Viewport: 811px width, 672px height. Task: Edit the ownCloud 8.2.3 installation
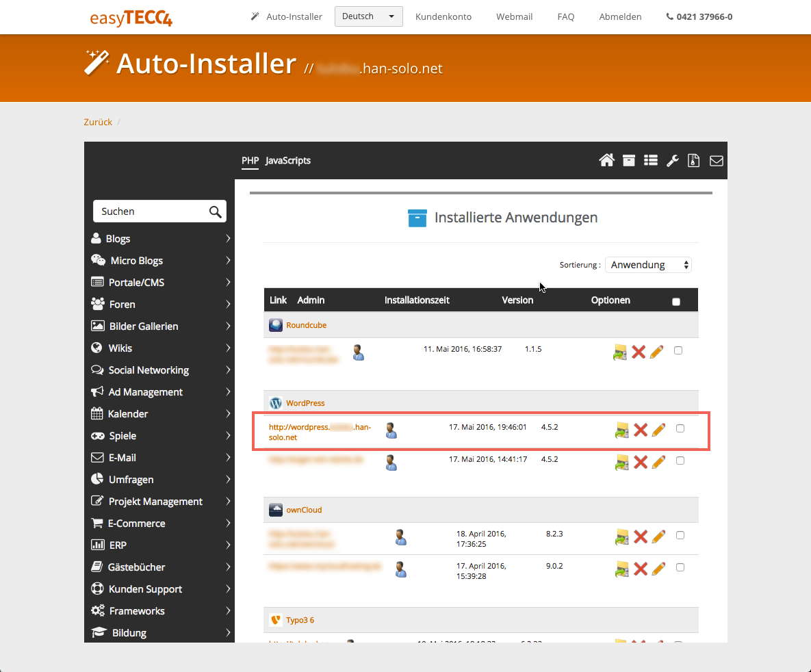(x=659, y=537)
